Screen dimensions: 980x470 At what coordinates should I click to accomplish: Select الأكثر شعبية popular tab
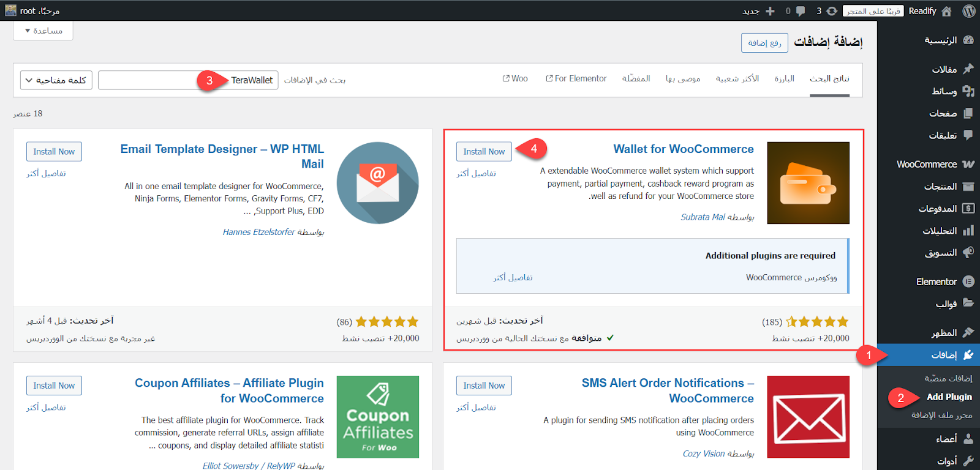(737, 79)
